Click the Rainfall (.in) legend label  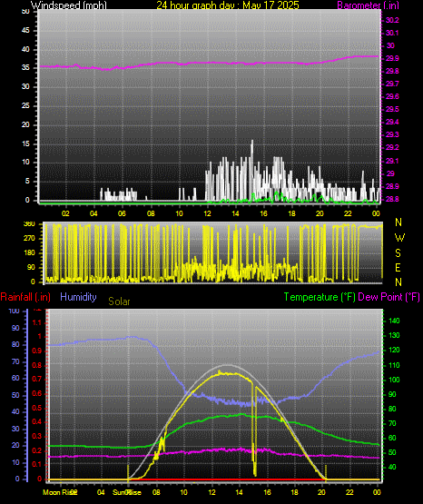tap(25, 297)
